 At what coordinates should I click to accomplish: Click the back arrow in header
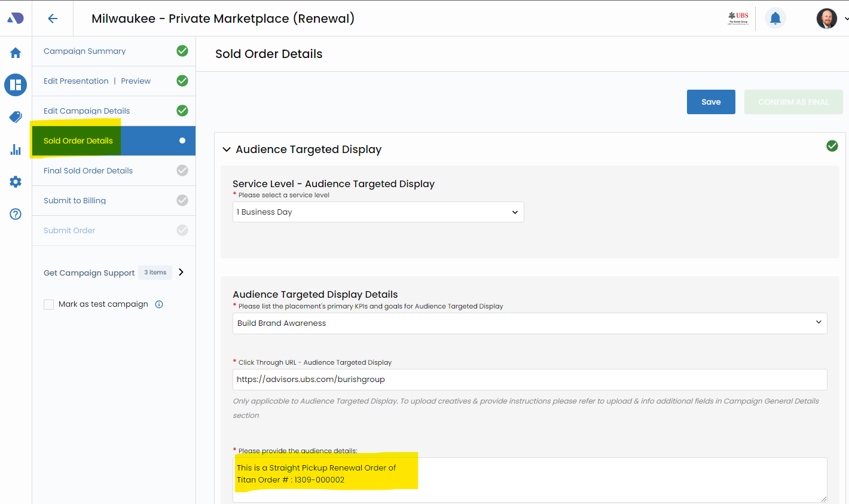coord(53,19)
